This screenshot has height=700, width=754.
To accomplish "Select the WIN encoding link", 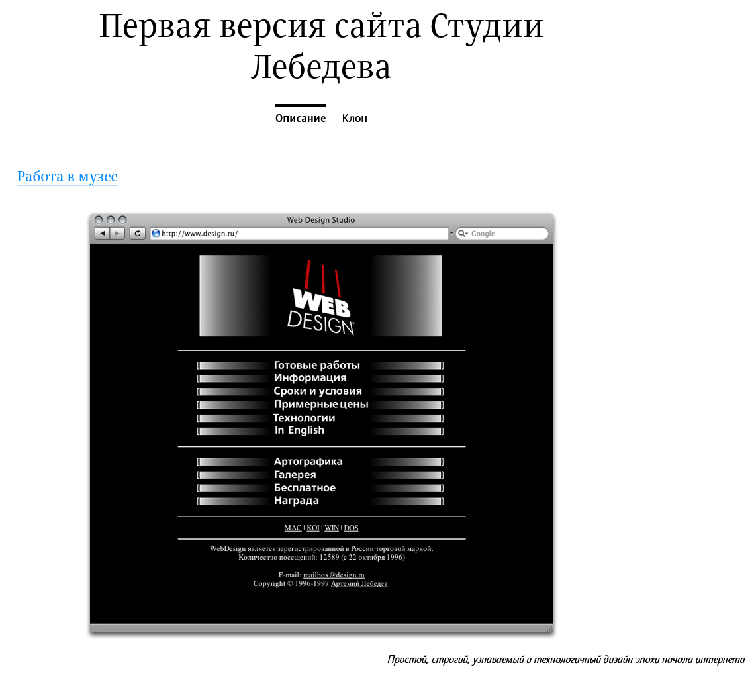I will (x=332, y=528).
